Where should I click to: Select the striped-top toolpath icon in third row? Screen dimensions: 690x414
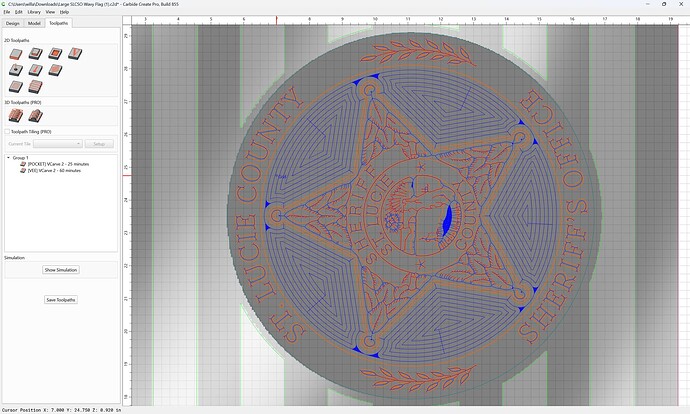coord(36,86)
